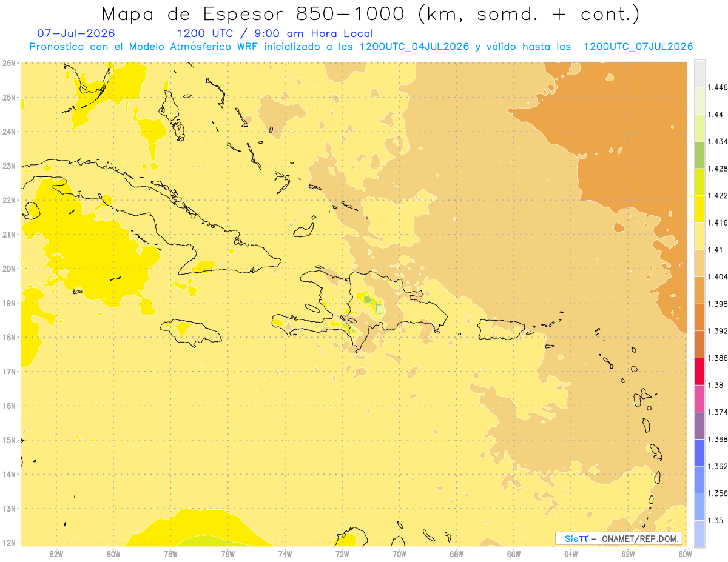Click the 23N latitude label
The height and width of the screenshot is (562, 728).
coord(9,166)
